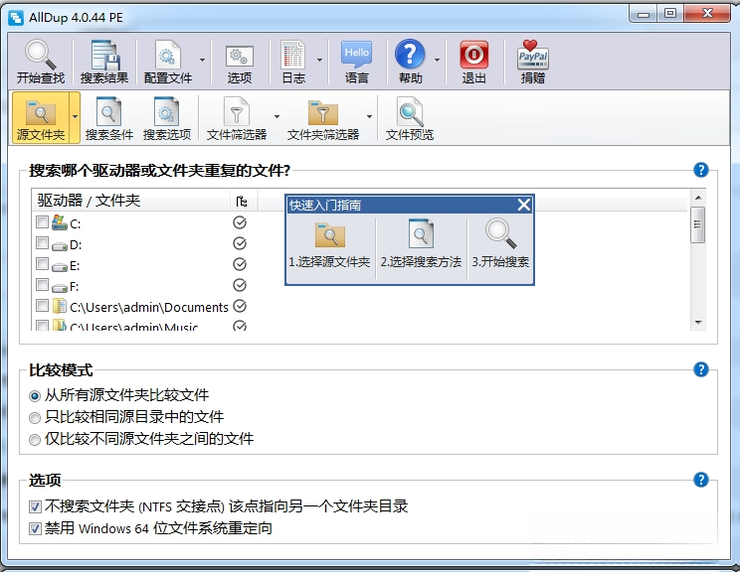Uncheck 禁用 Windows 64 位文件系统重定向
This screenshot has height=572, width=740.
[35, 528]
